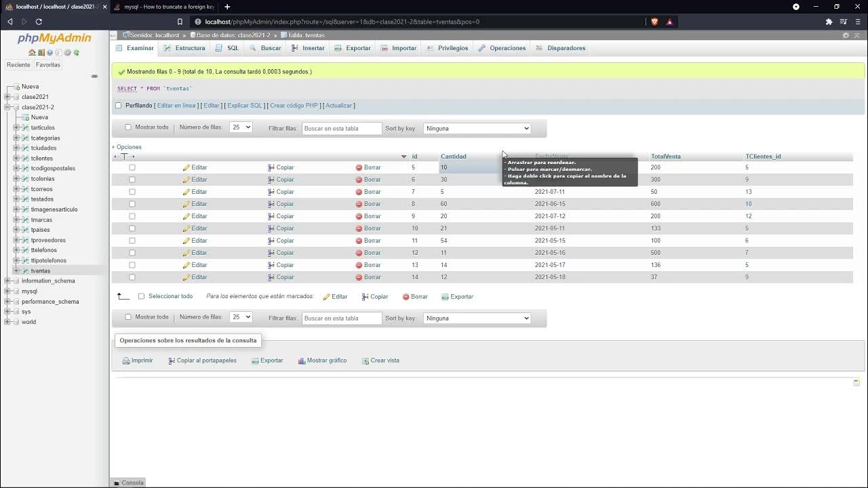Viewport: 868px width, 488px height.
Task: Open the lower Número de filas dropdown
Action: click(241, 317)
